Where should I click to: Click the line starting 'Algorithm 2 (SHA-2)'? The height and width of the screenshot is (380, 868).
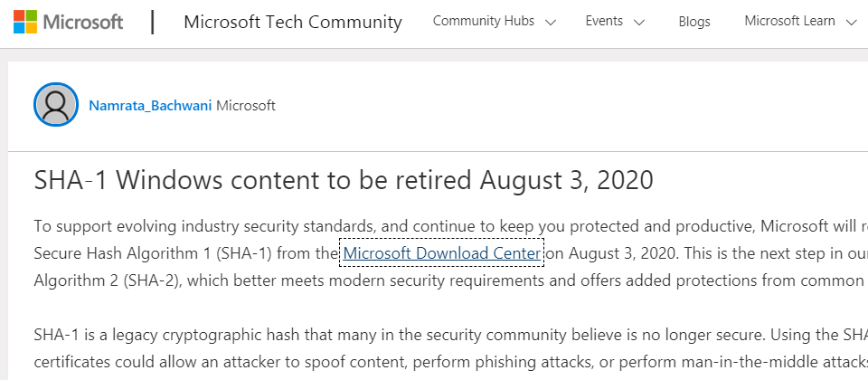[450, 280]
